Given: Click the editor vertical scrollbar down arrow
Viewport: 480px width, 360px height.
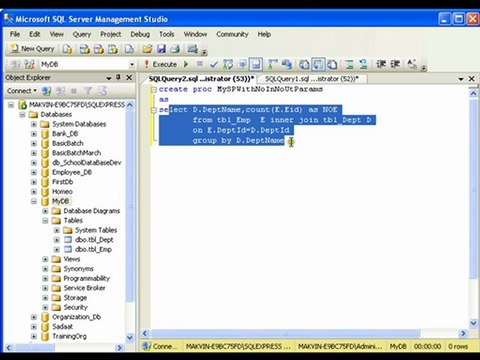Looking at the screenshot, I should point(473,323).
